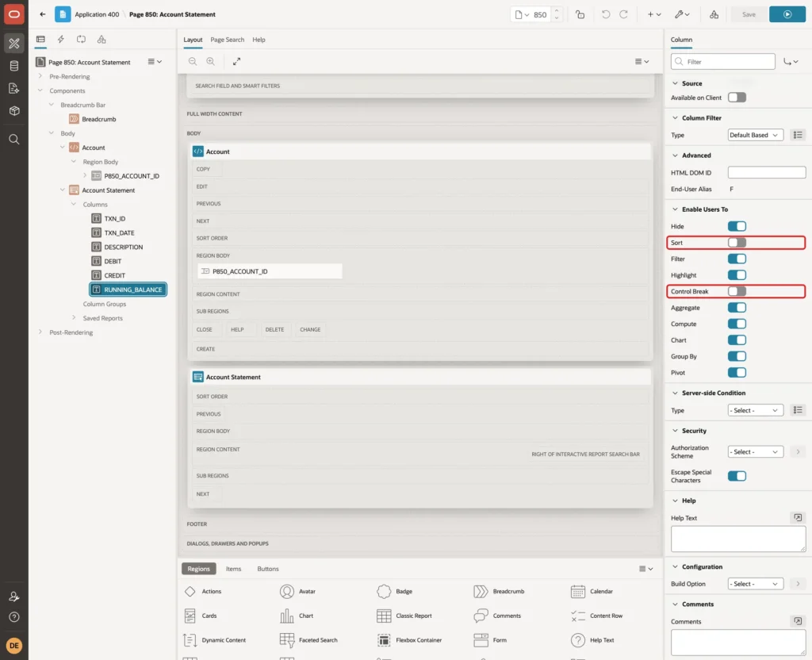812x660 pixels.
Task: Increment the page number stepper
Action: [x=557, y=10]
